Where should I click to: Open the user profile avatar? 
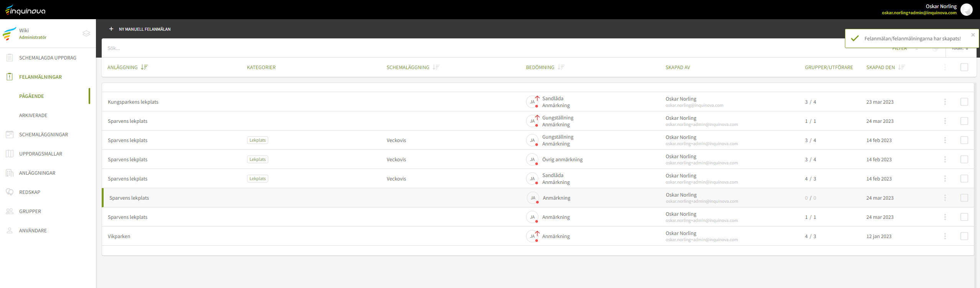(x=967, y=10)
